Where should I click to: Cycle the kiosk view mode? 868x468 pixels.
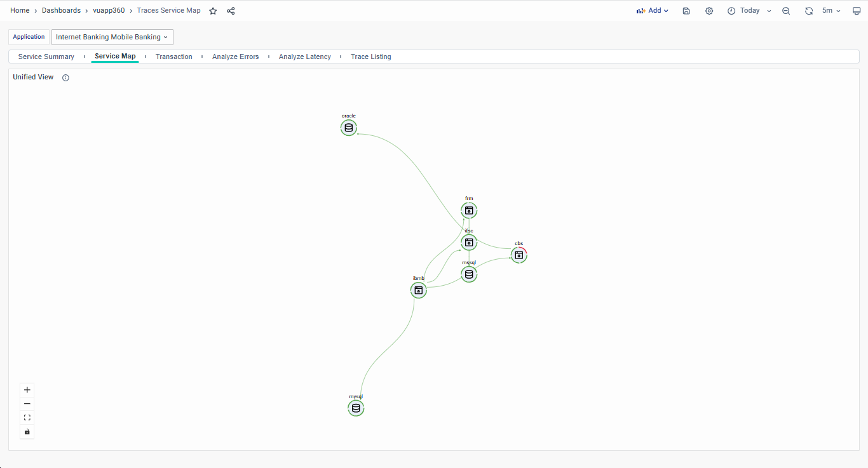point(856,11)
